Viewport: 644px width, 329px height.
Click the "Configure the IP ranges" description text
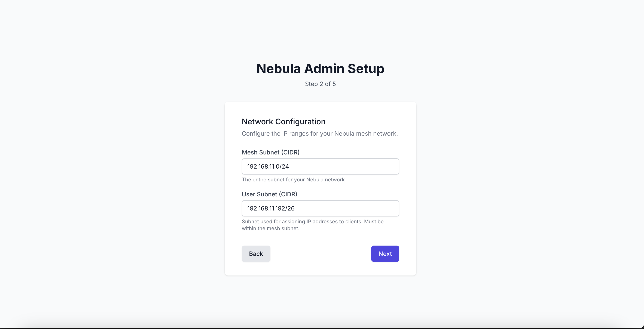tap(319, 133)
